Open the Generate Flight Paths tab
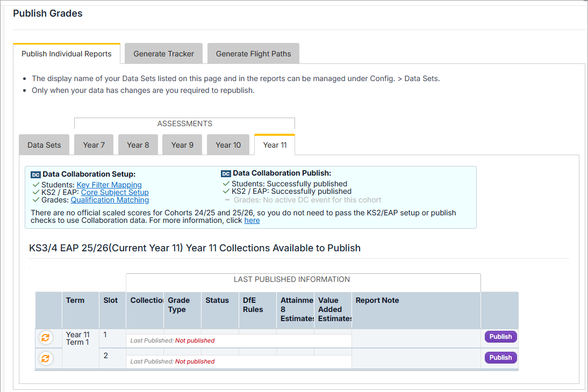 [253, 54]
